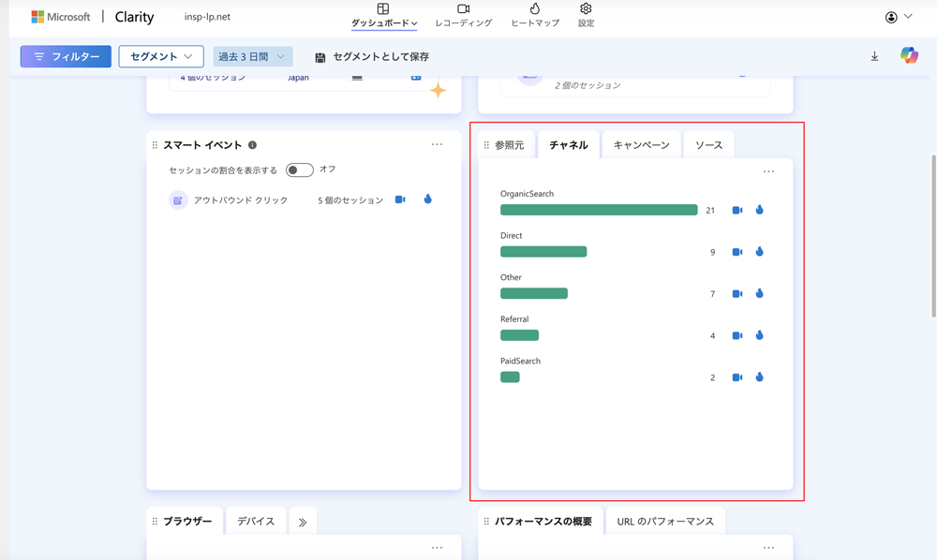937x560 pixels.
Task: Open the account profile menu
Action: (899, 17)
